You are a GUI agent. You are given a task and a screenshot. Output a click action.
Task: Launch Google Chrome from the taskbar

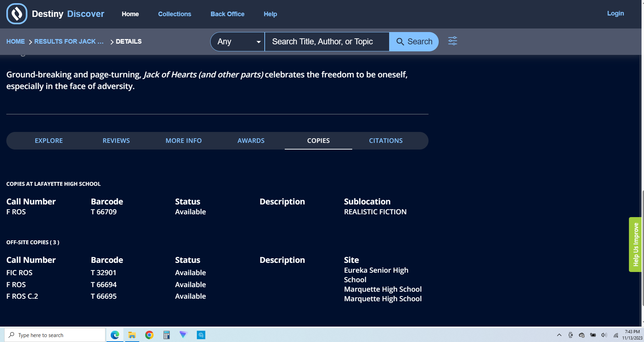(x=149, y=335)
